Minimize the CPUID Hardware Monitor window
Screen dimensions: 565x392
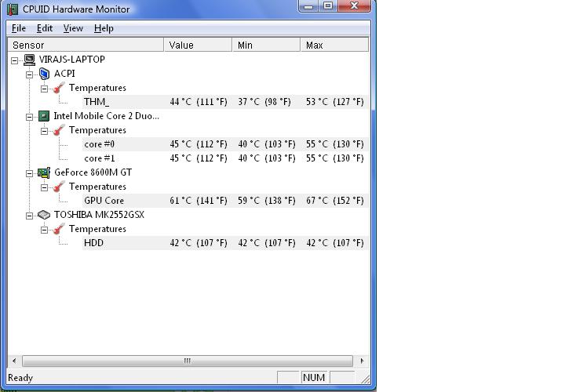coord(308,6)
